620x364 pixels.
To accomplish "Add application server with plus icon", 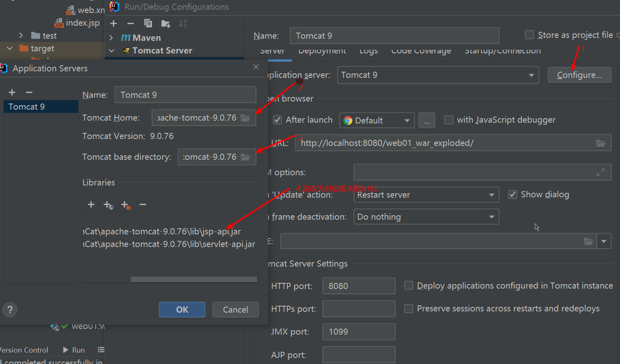I will click(12, 93).
